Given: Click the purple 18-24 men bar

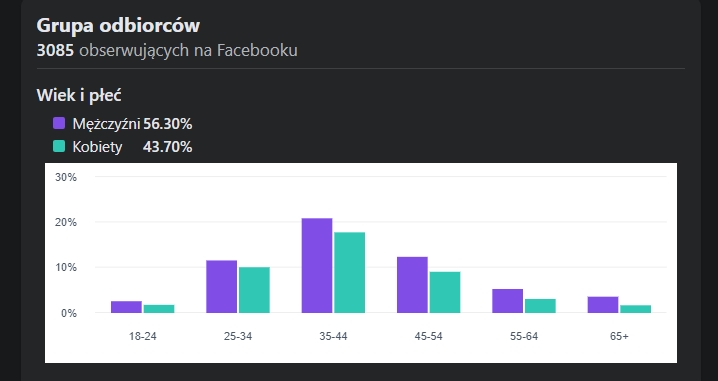Looking at the screenshot, I should point(126,307).
